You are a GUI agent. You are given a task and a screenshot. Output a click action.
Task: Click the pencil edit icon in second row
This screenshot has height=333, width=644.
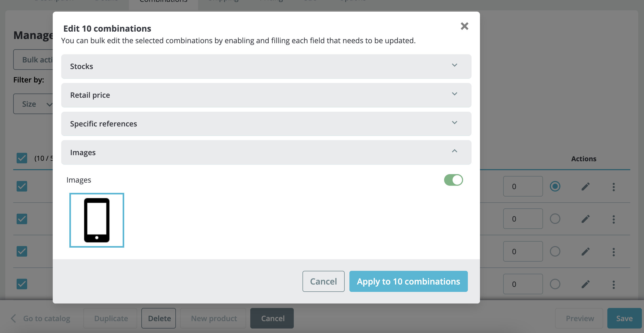pyautogui.click(x=585, y=219)
